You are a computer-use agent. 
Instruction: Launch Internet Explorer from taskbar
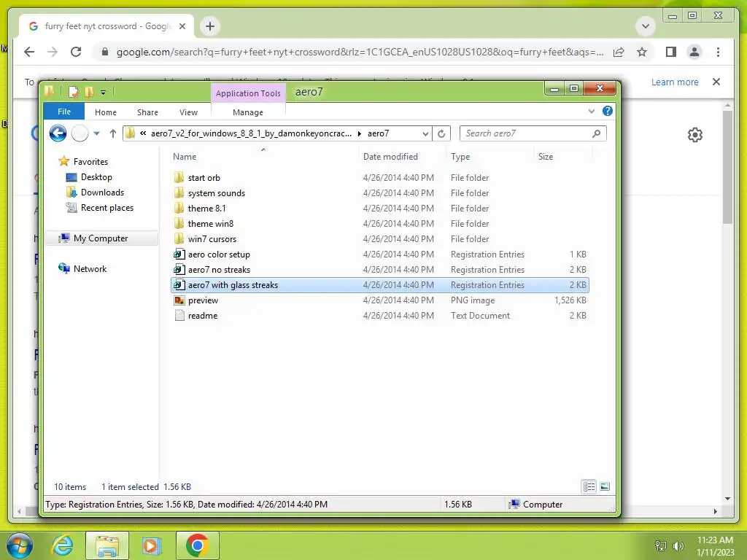tap(63, 545)
